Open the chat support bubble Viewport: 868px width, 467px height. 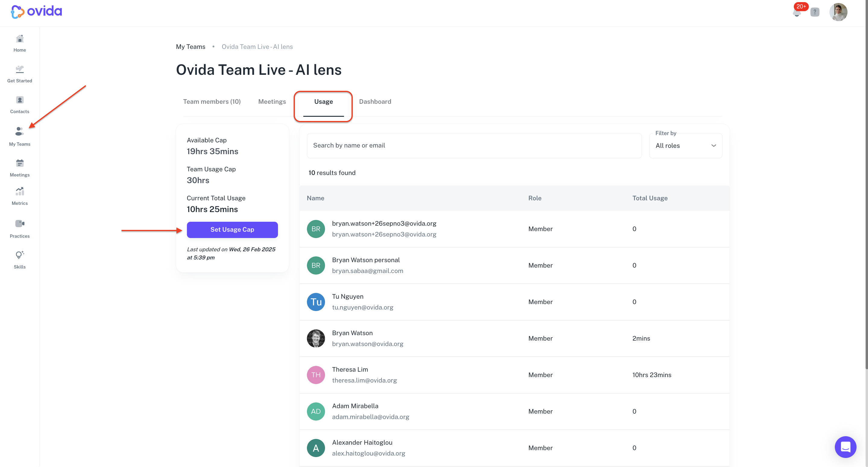point(845,447)
